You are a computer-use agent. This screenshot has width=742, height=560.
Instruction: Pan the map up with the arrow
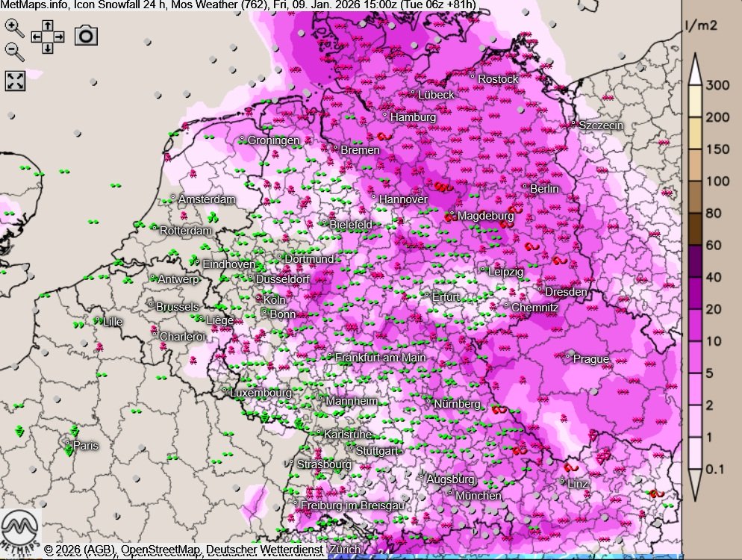click(x=47, y=25)
